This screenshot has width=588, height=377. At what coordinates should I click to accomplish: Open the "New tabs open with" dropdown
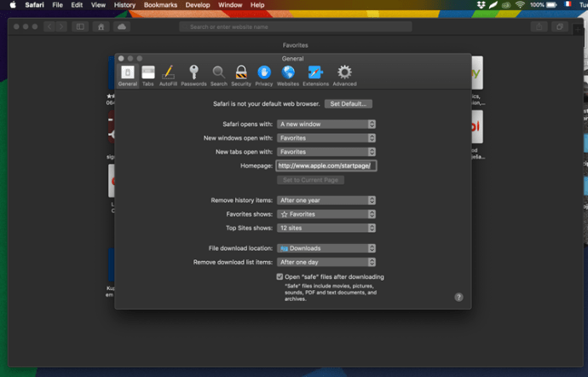[326, 152]
